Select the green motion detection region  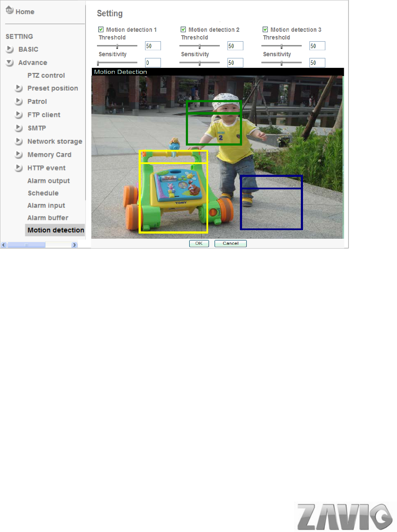(x=214, y=123)
